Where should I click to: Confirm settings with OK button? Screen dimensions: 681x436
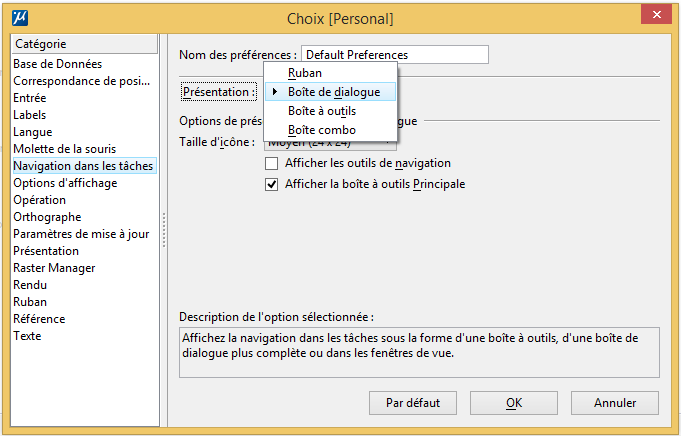point(514,403)
